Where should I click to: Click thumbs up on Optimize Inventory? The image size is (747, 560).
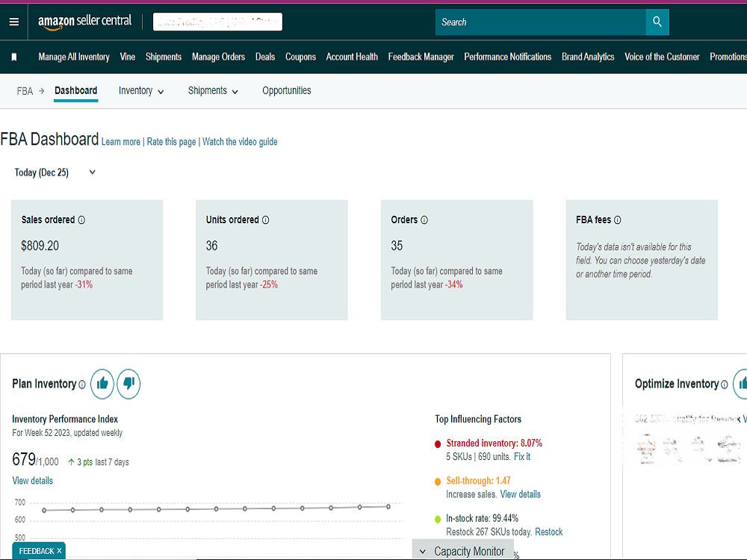point(741,384)
